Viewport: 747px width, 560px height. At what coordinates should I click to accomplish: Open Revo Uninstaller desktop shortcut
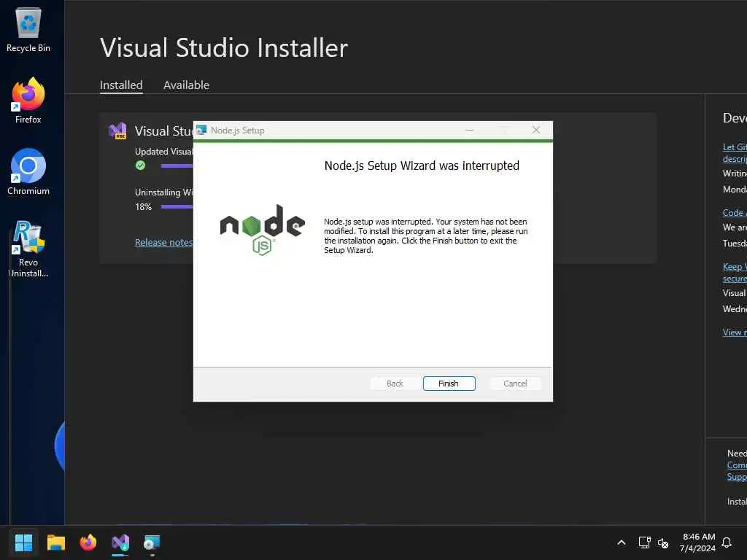click(28, 249)
